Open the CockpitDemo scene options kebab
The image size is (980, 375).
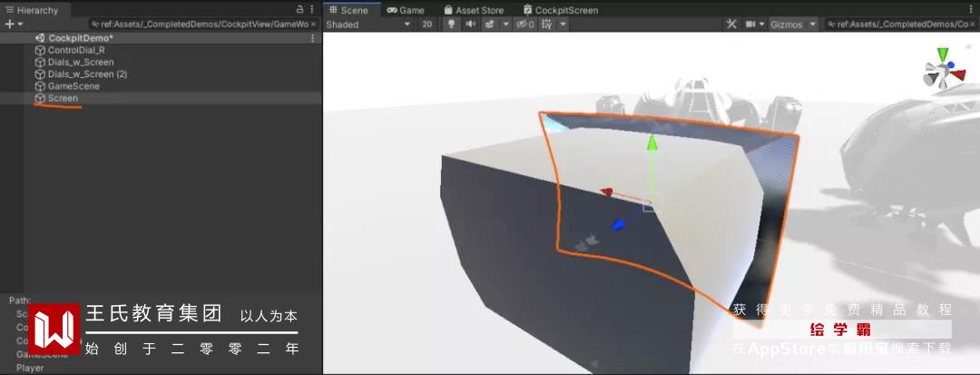point(312,38)
